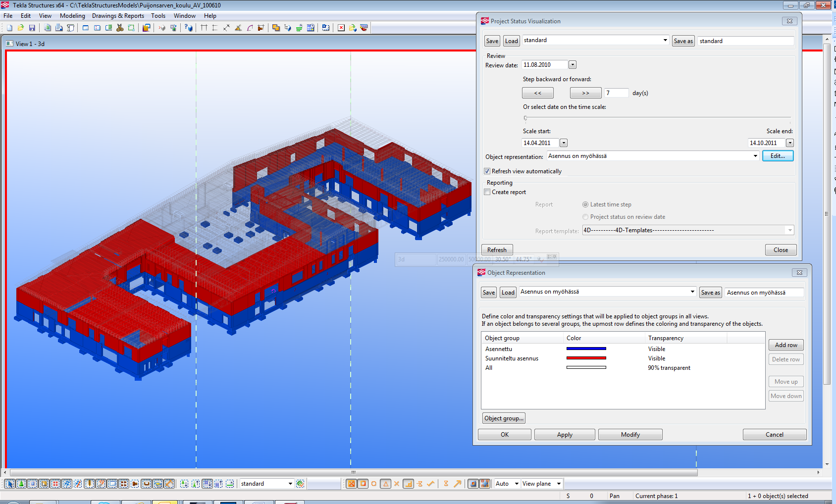Toggle the Select all arrow switch in bottom toolbar
Viewport: 836px width, 504px height.
pyautogui.click(x=10, y=484)
